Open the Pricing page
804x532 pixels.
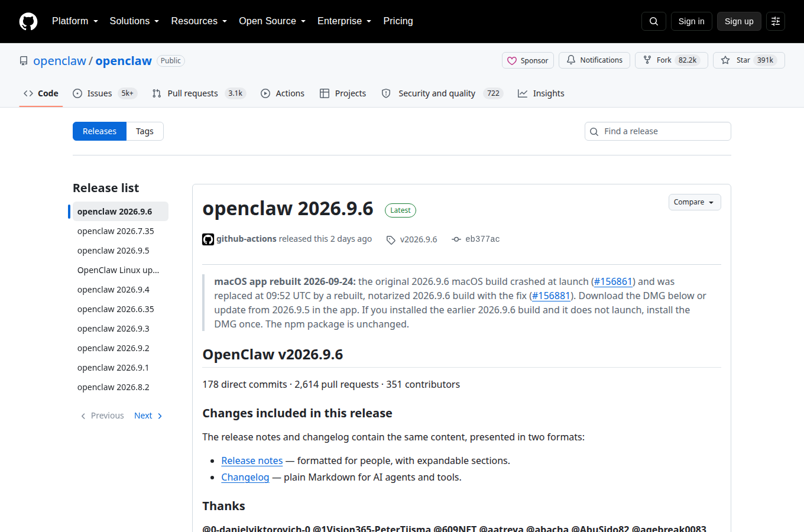(398, 21)
